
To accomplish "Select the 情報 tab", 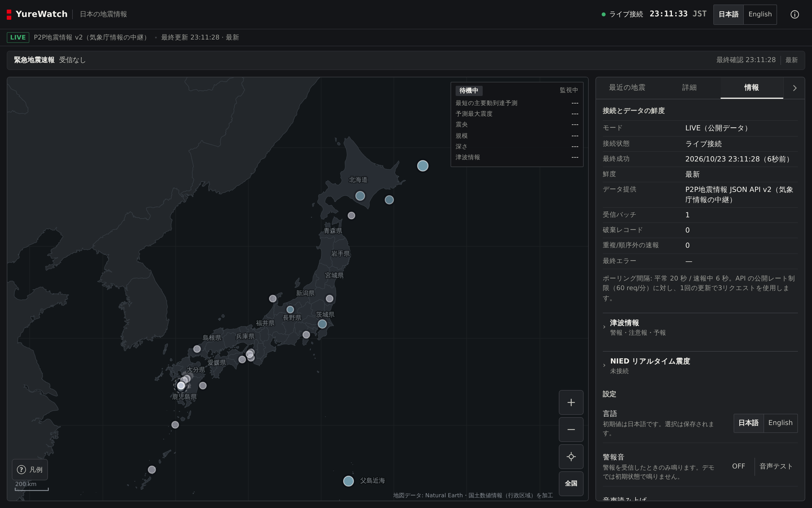I will coord(752,88).
